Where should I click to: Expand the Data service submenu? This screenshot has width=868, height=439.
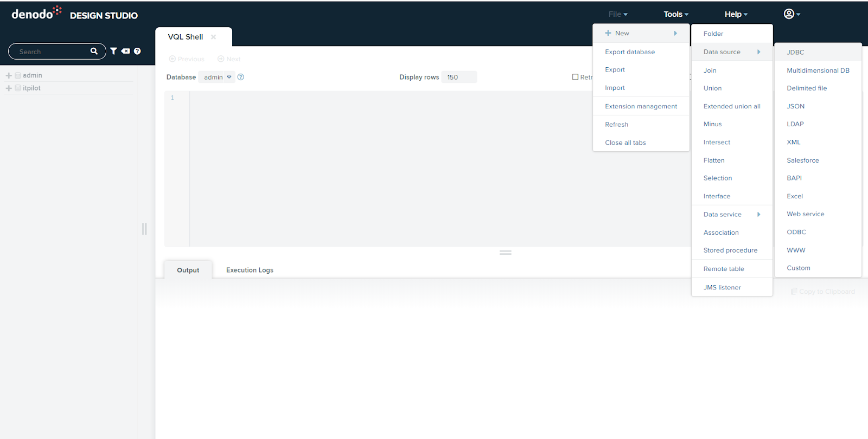pos(732,214)
